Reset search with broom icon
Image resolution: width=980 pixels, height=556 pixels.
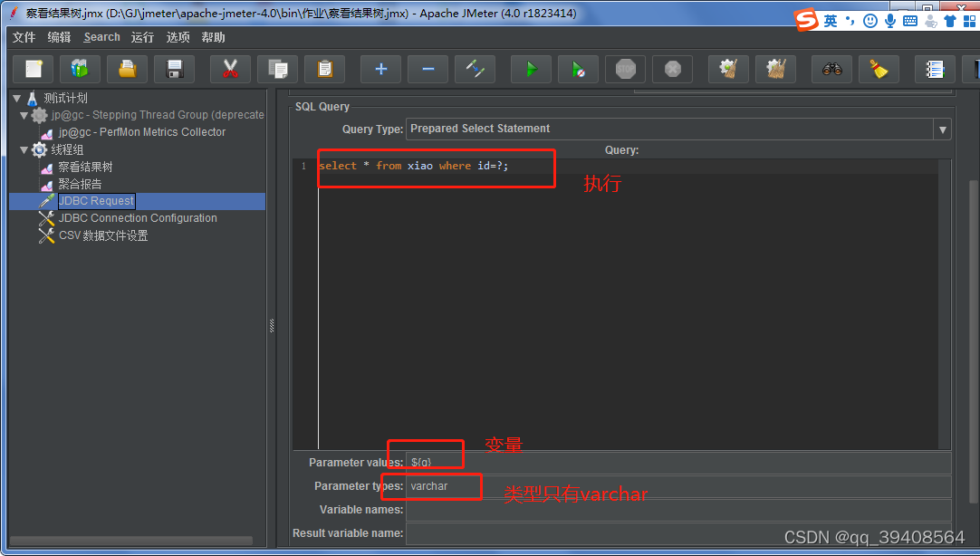point(879,69)
